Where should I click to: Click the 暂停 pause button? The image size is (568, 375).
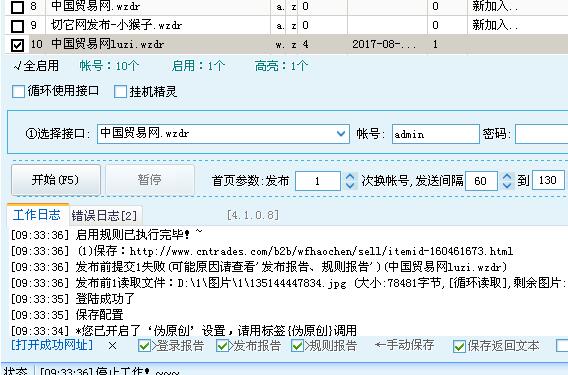pos(150,180)
